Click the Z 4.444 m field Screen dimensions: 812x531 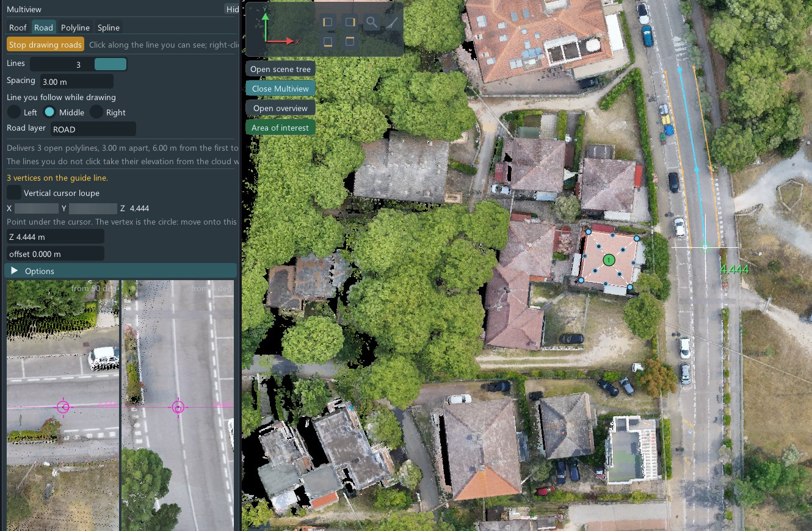click(55, 236)
